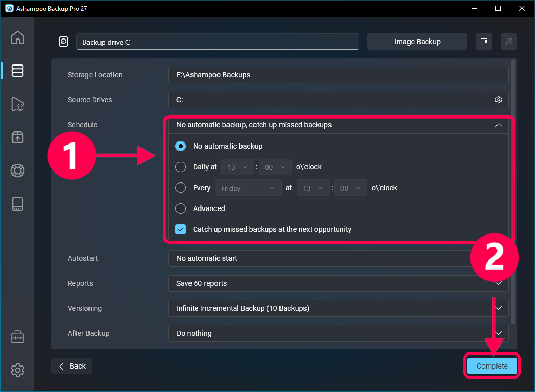The image size is (535, 392).
Task: Select the No automatic backup radio button
Action: (x=181, y=146)
